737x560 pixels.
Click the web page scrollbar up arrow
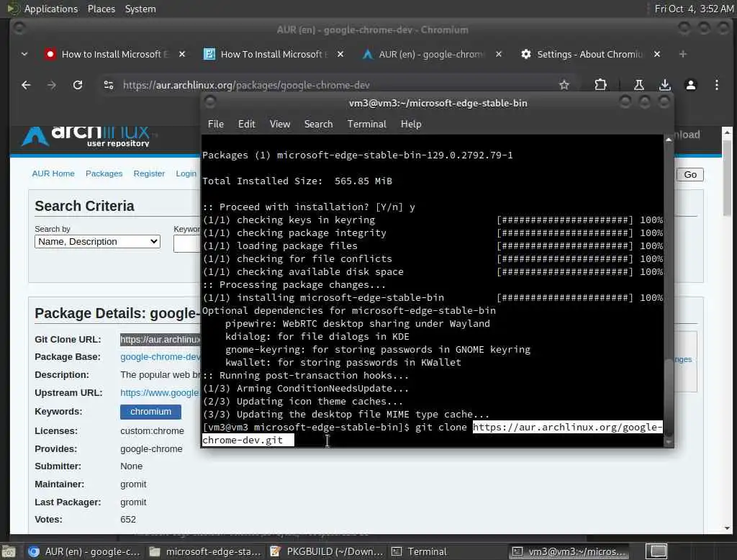(x=727, y=132)
